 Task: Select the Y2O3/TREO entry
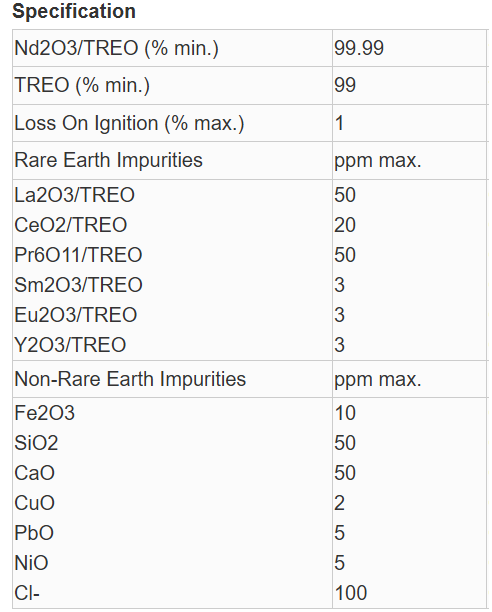click(x=70, y=345)
